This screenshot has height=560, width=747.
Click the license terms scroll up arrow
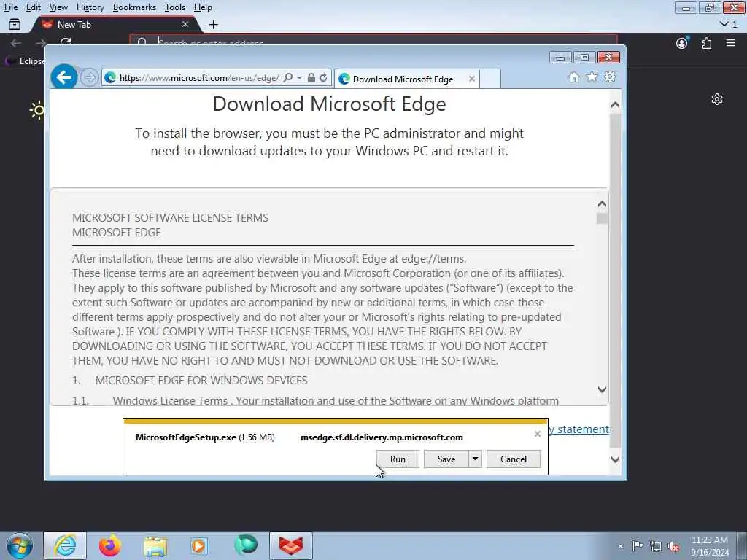pos(602,204)
